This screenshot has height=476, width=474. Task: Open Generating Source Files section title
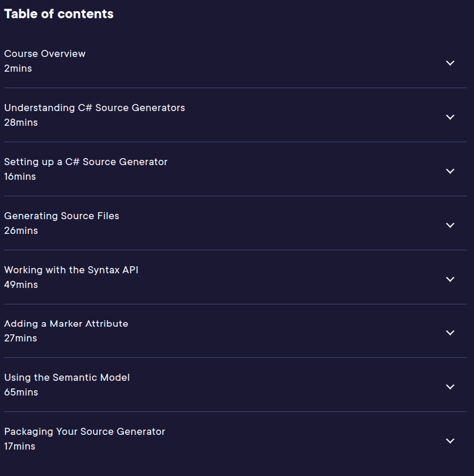pyautogui.click(x=62, y=216)
